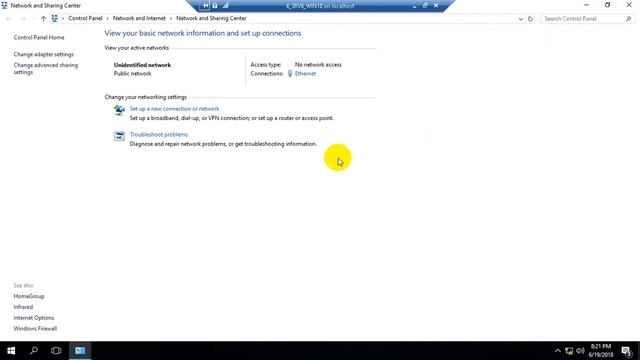Click the network tray icon

[x=569, y=351]
